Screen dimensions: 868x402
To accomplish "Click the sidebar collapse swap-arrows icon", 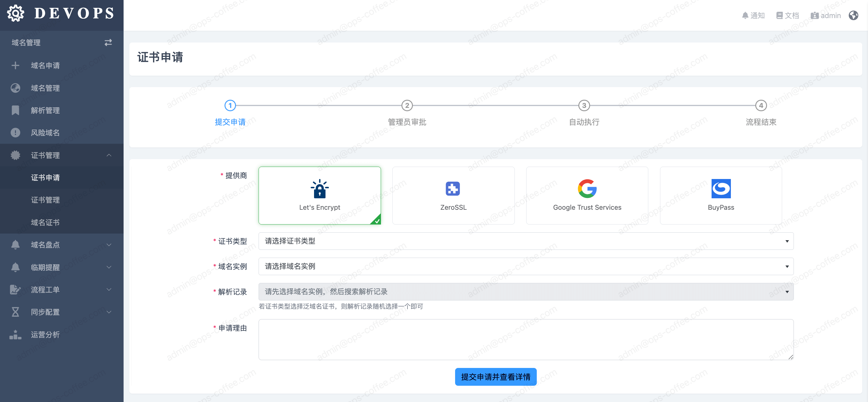I will (108, 42).
